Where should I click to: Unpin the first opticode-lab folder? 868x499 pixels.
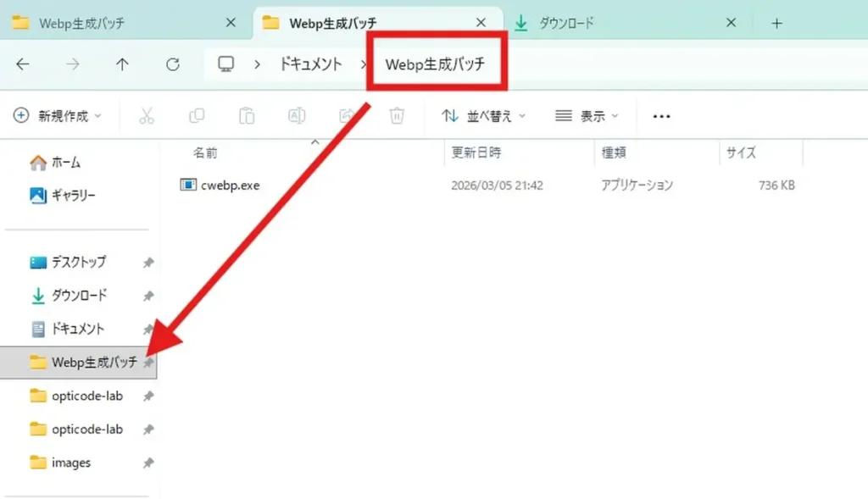(x=149, y=396)
